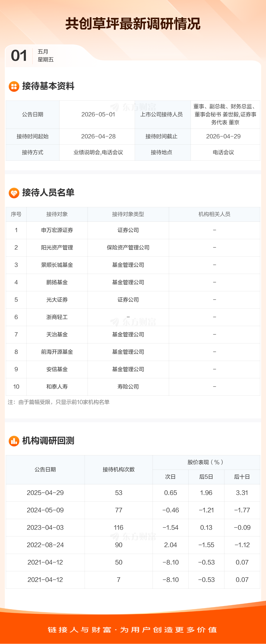Click the large 01 date badge
Screen dimensions: 266x644
(19, 56)
